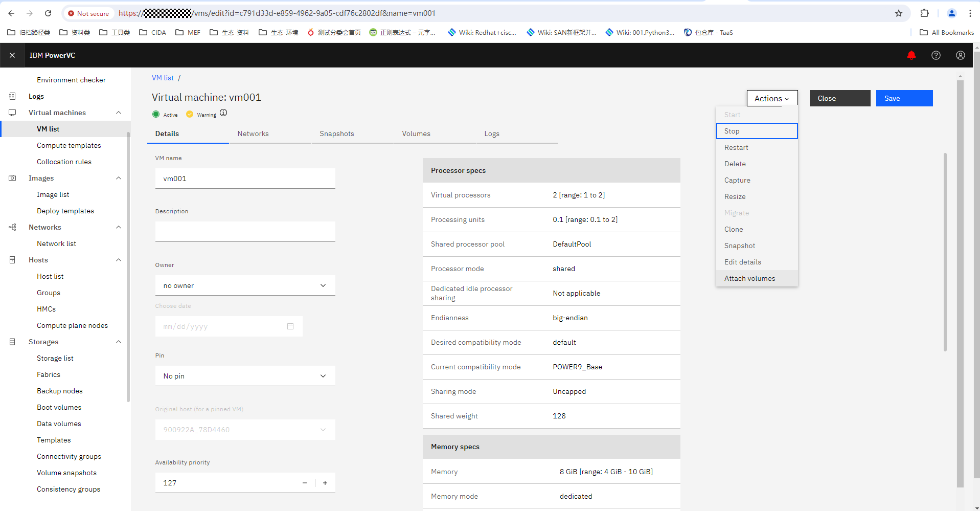The image size is (980, 511).
Task: Open the calendar icon in date field
Action: (x=290, y=326)
